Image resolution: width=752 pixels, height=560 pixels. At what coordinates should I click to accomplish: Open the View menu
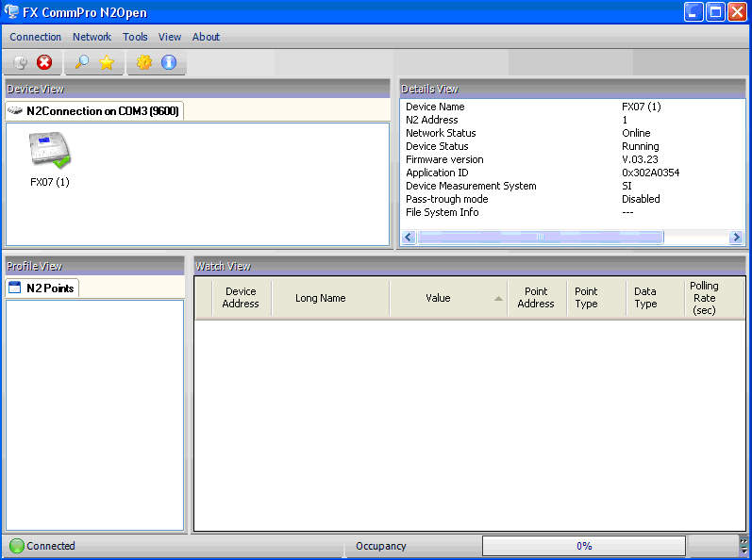click(x=170, y=37)
